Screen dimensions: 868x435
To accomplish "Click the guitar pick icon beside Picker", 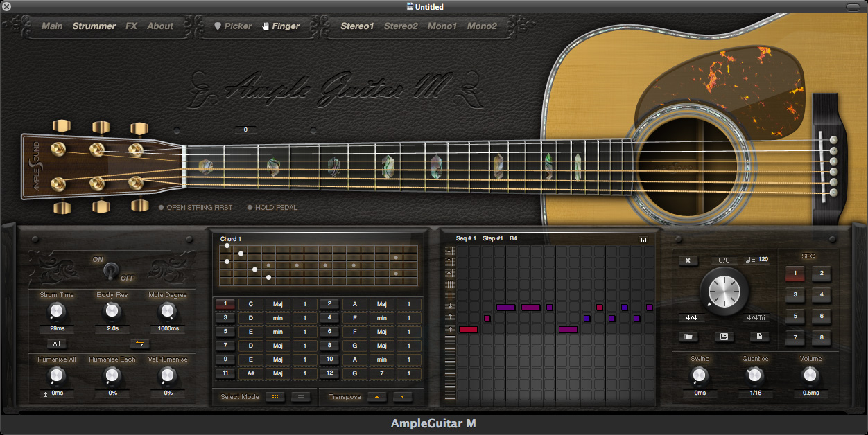I will 217,26.
